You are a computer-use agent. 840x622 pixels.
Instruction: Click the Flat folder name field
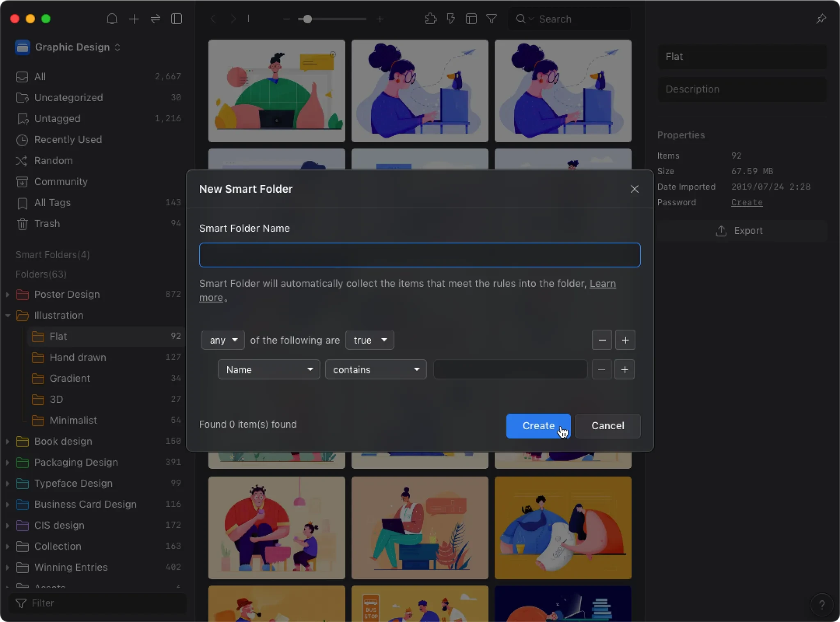pyautogui.click(x=742, y=57)
